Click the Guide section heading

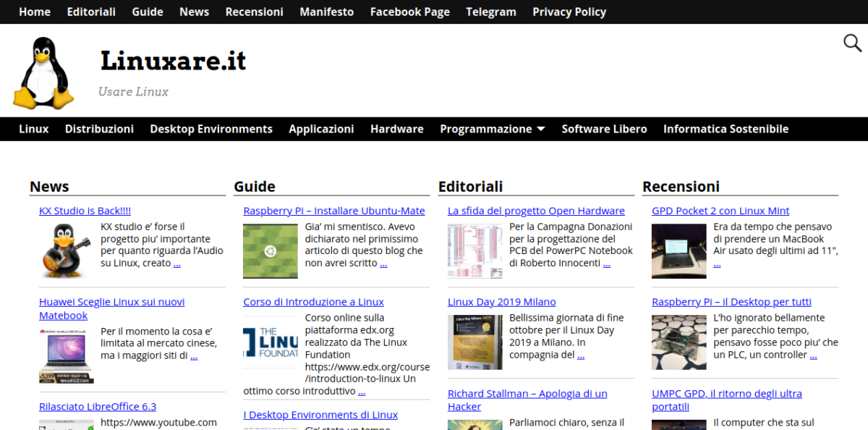tap(255, 186)
